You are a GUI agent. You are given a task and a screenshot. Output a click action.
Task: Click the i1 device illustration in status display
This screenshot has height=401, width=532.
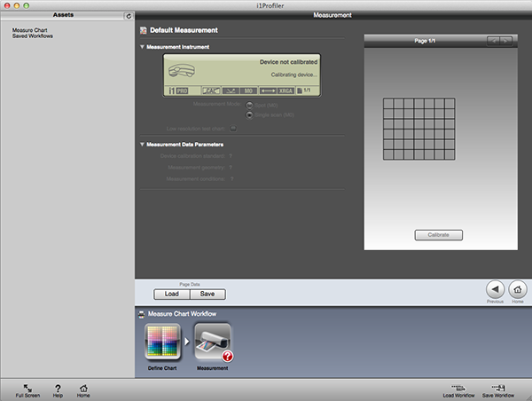182,70
